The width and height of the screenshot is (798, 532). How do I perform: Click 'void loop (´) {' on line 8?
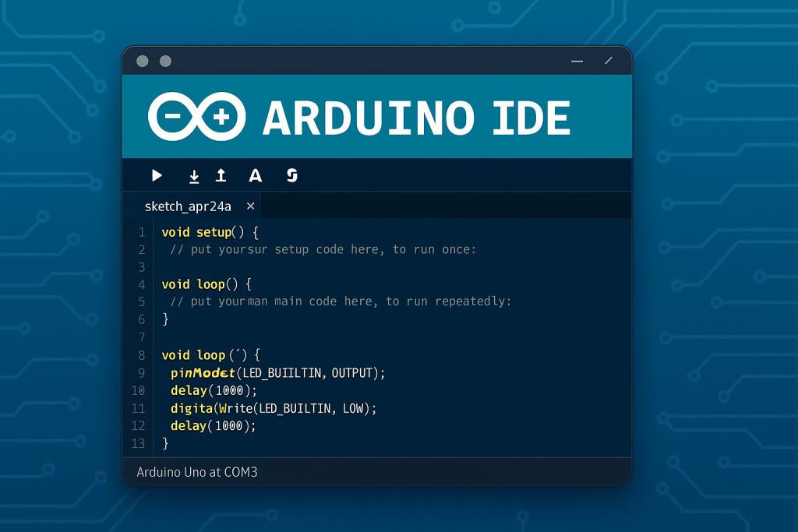[x=210, y=354]
